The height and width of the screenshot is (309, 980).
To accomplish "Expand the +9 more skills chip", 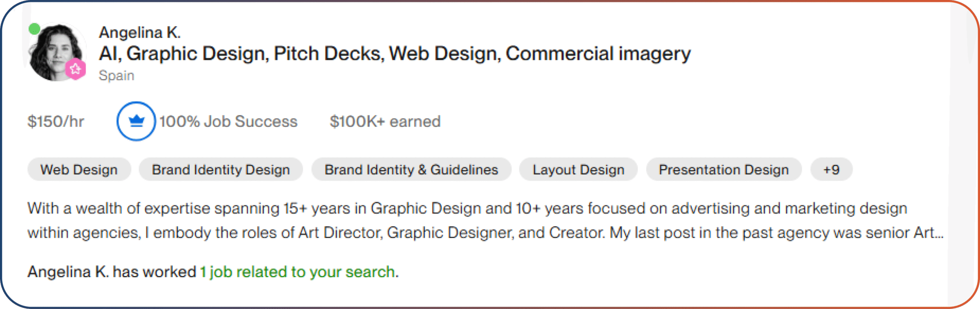I will (831, 169).
